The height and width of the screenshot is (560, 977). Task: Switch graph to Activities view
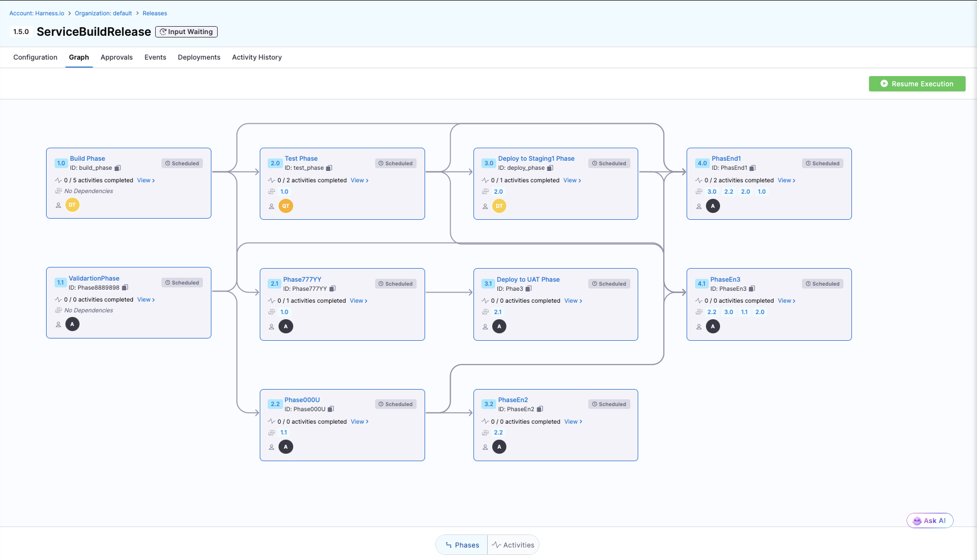513,545
